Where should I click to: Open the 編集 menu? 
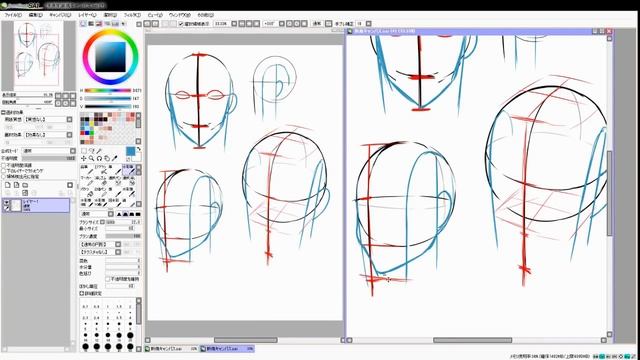[36, 15]
